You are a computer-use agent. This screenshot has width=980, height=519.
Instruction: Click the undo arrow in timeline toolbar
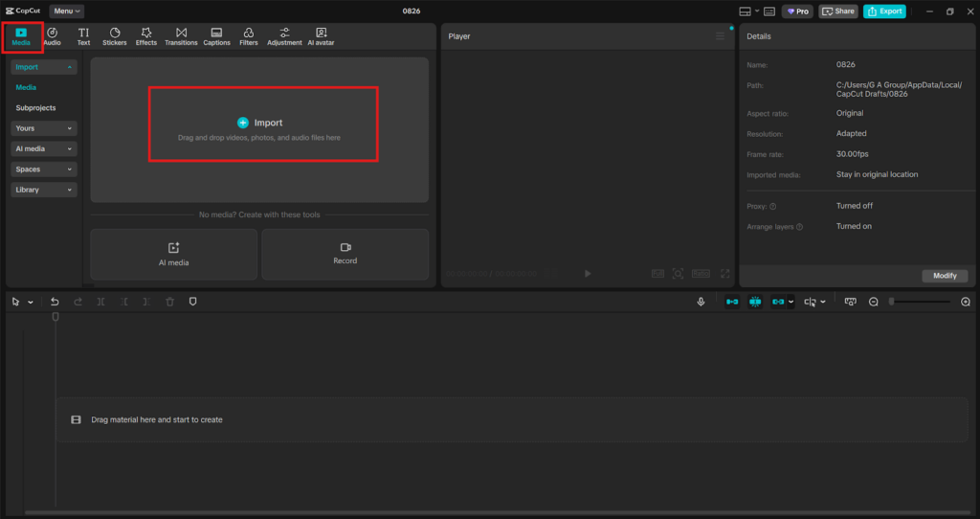tap(55, 302)
